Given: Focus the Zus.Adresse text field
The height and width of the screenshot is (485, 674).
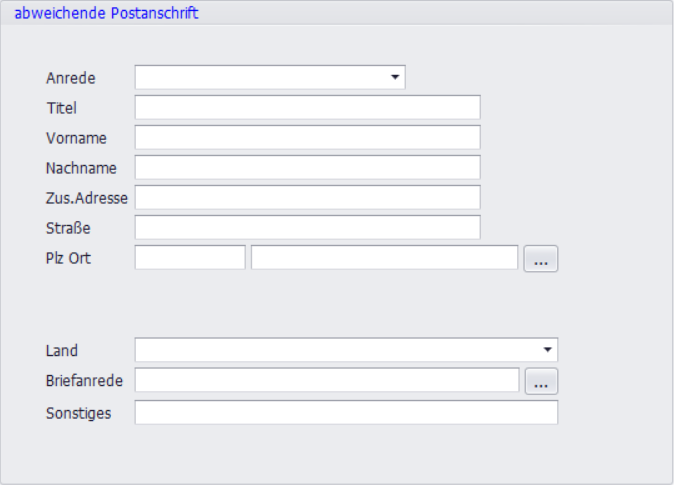Looking at the screenshot, I should tap(307, 197).
